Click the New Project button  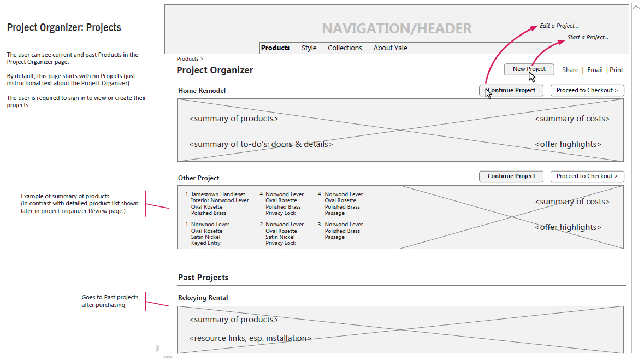(528, 69)
